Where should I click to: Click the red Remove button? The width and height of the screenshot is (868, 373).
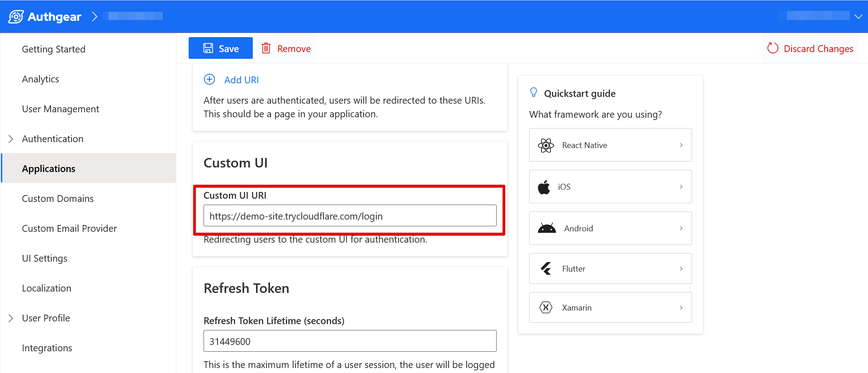286,48
